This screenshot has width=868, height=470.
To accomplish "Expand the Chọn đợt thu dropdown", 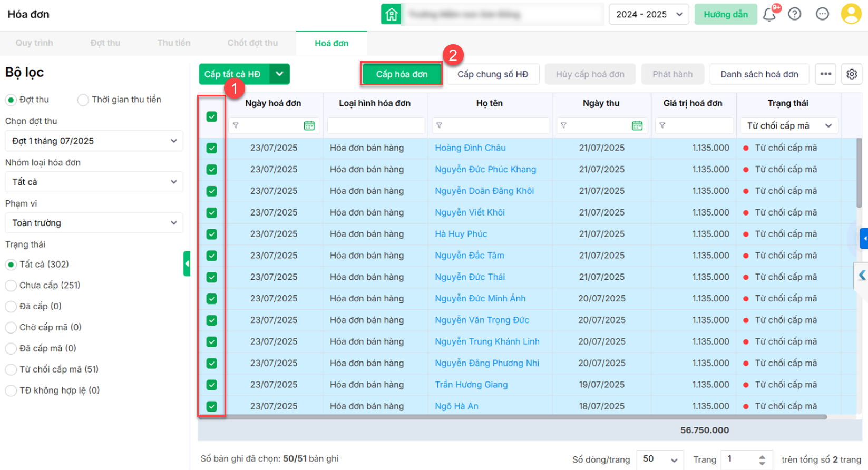I will click(x=94, y=141).
